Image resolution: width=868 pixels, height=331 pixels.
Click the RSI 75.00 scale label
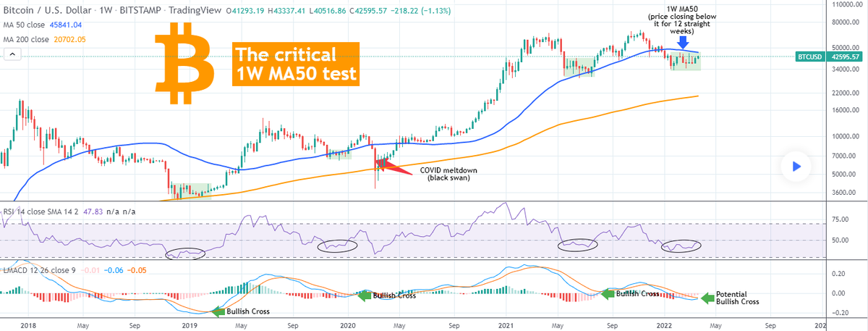839,219
